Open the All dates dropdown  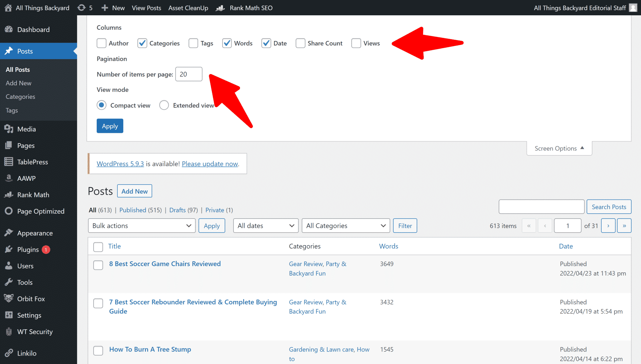[x=265, y=225]
